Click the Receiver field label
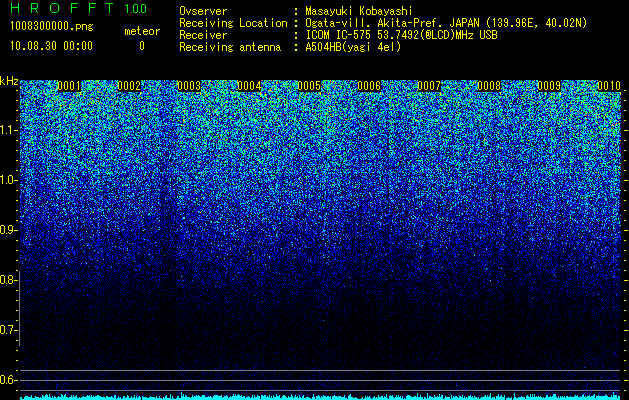This screenshot has width=629, height=400. 203,35
